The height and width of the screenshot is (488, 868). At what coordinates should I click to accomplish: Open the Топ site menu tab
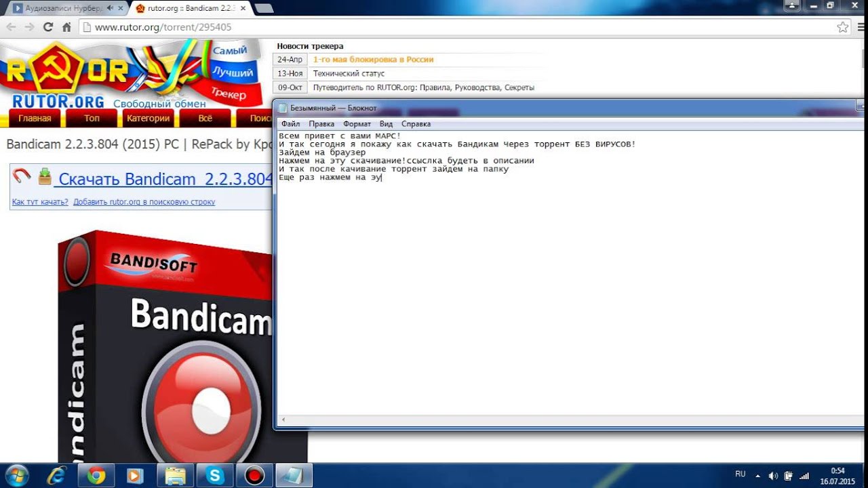click(x=92, y=118)
